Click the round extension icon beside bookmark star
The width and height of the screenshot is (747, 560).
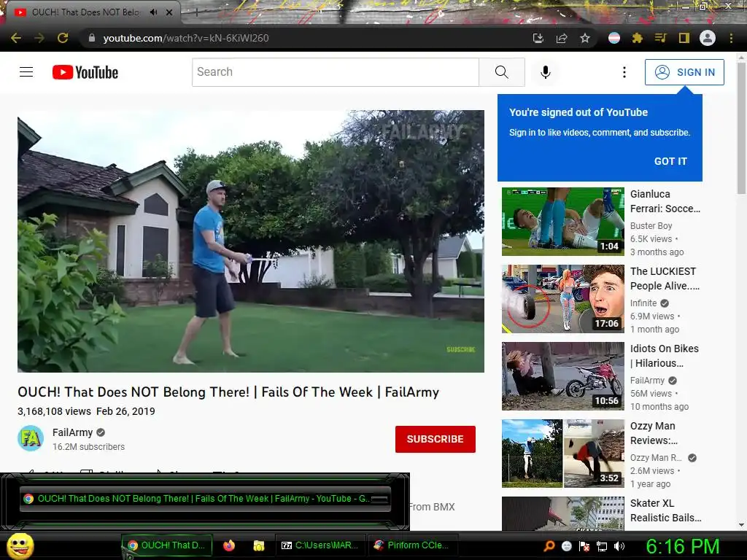(x=614, y=38)
